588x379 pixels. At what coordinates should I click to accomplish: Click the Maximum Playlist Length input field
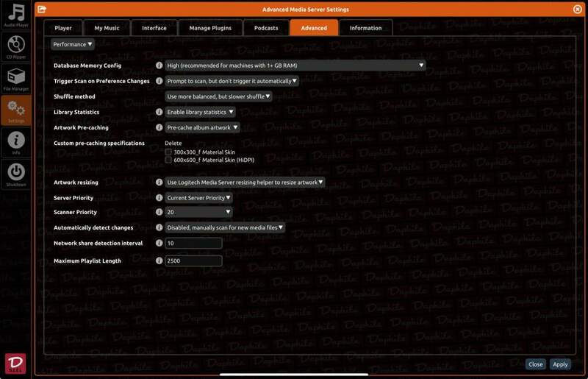click(x=193, y=261)
